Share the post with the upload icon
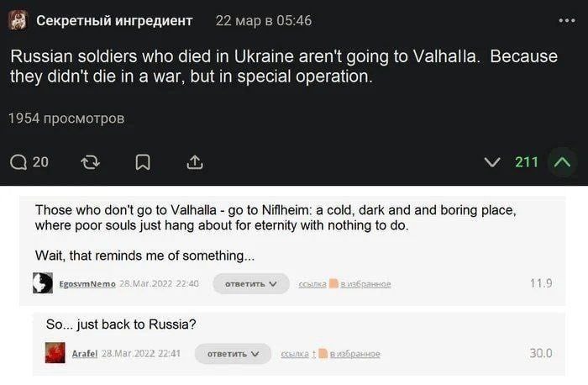The image size is (588, 385). [x=194, y=161]
